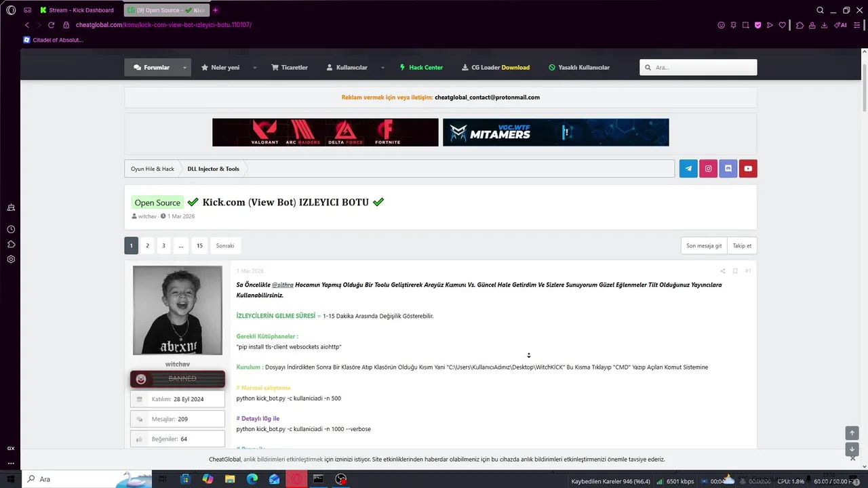This screenshot has height=488, width=868.
Task: Open the Instagram social button
Action: coord(709,169)
